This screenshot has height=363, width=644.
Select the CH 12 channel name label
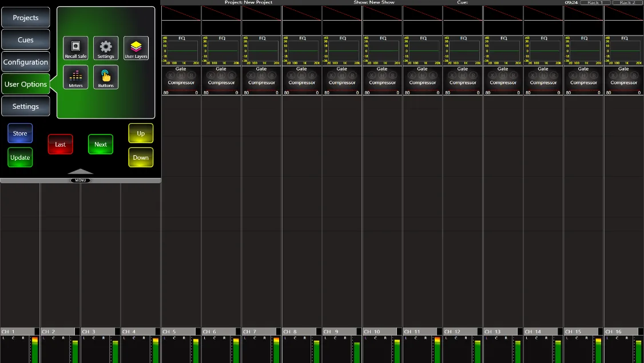click(x=460, y=332)
